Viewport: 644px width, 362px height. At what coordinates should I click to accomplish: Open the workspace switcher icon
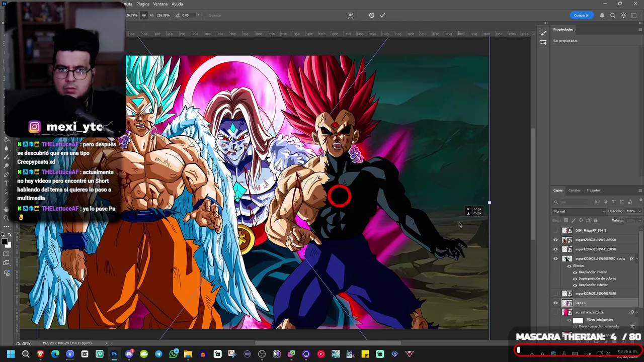633,15
